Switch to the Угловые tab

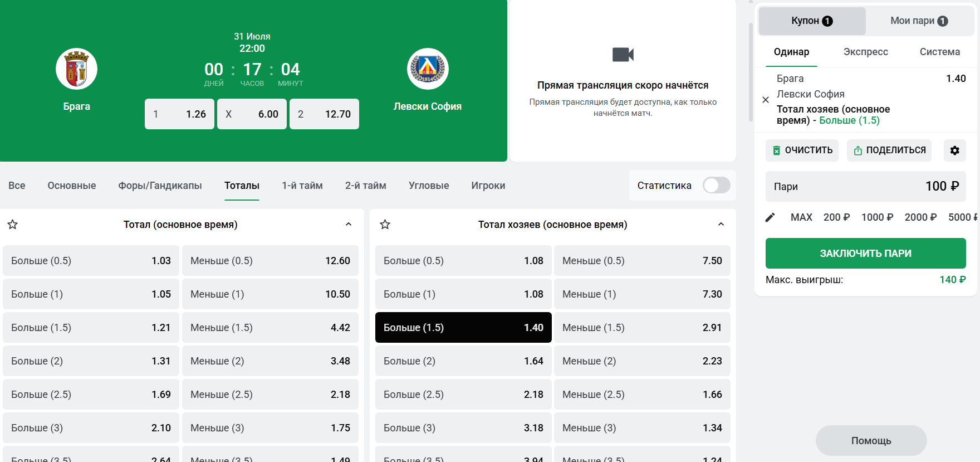coord(429,186)
